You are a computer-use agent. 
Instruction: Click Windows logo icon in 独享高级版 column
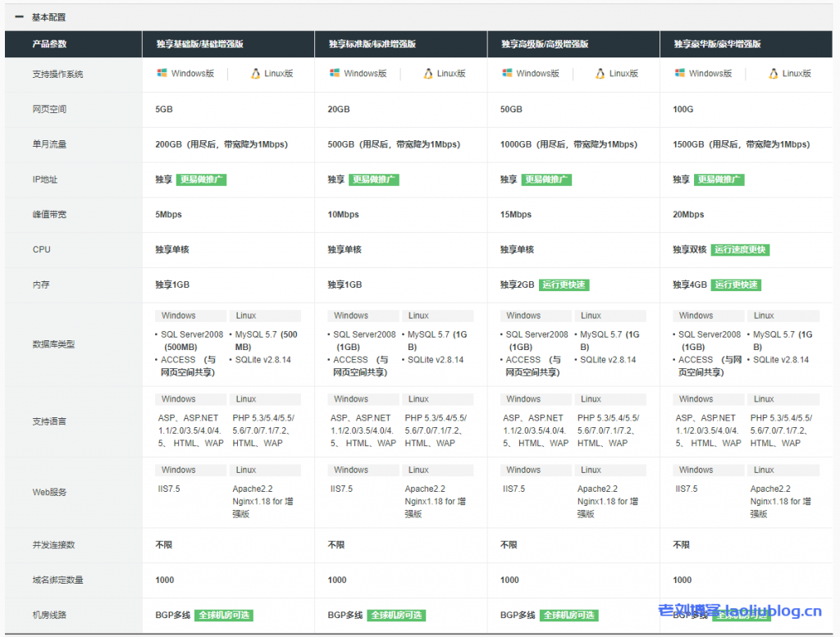click(507, 73)
